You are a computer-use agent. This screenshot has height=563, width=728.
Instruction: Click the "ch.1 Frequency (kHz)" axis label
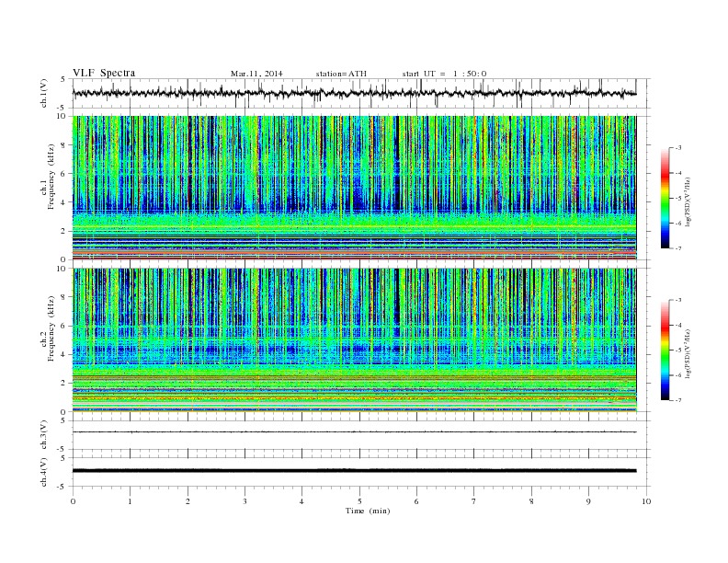click(x=49, y=188)
